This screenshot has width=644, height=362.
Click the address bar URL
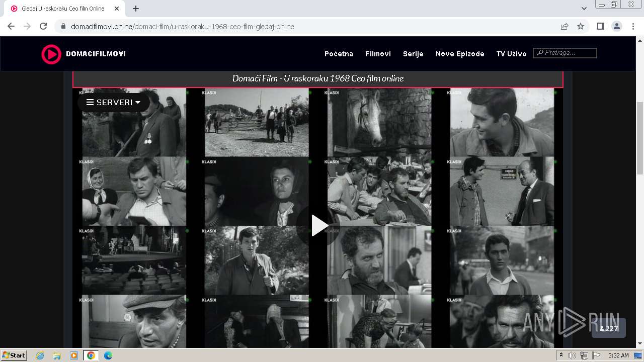183,26
